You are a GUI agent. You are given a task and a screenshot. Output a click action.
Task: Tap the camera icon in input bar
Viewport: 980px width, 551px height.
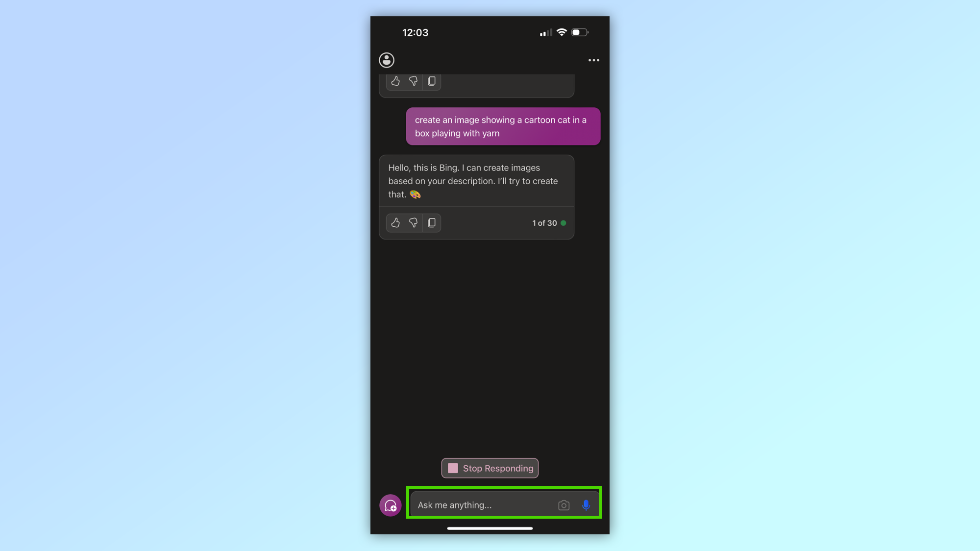(x=564, y=504)
